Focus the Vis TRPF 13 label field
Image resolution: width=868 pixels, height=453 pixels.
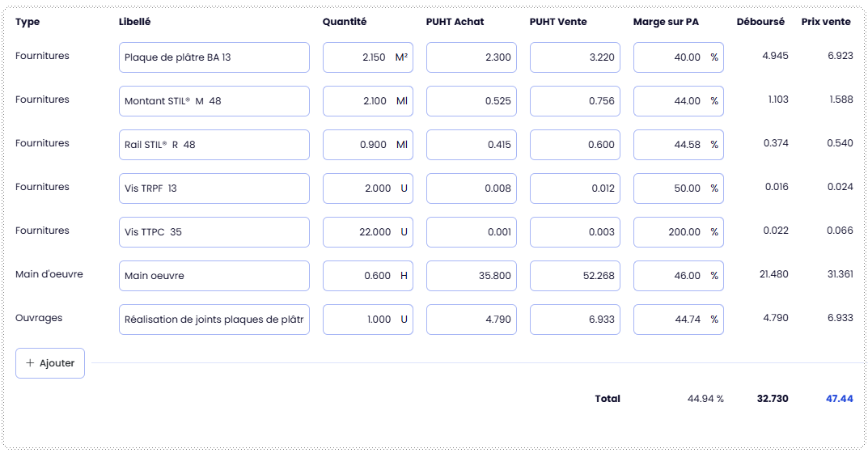pyautogui.click(x=214, y=188)
